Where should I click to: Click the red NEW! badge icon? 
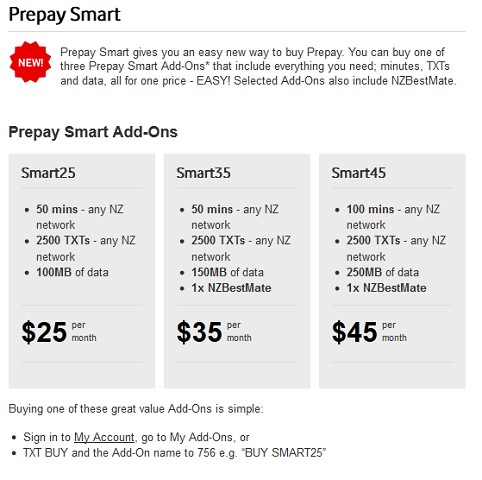[x=30, y=62]
